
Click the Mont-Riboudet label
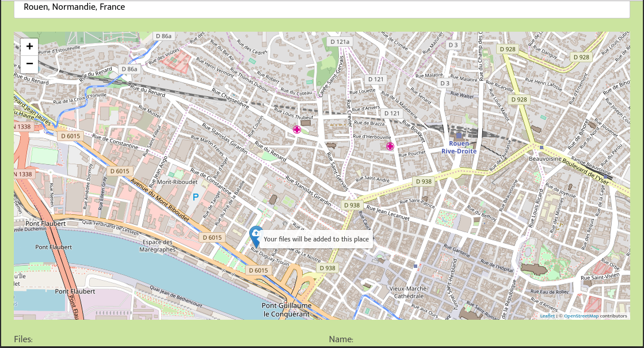coord(177,182)
